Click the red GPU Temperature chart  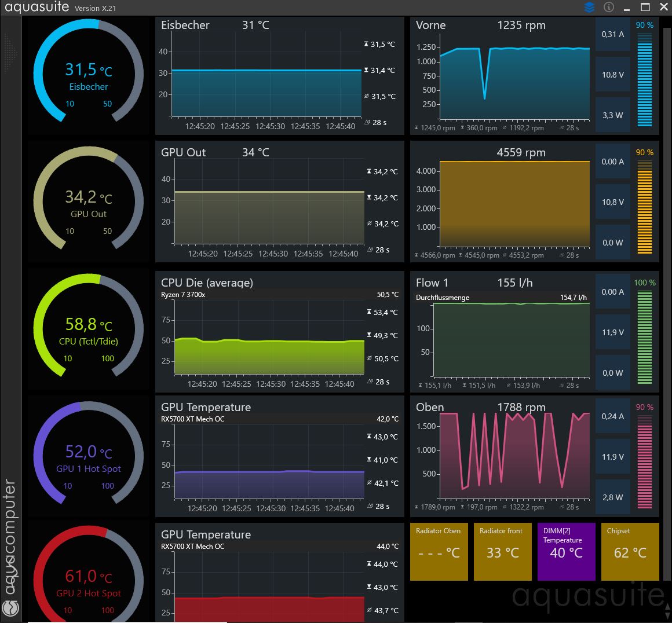279,573
